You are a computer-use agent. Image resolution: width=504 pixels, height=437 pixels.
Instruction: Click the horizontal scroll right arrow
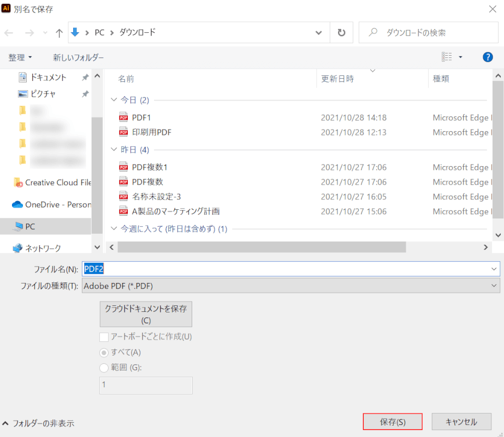[x=485, y=247]
